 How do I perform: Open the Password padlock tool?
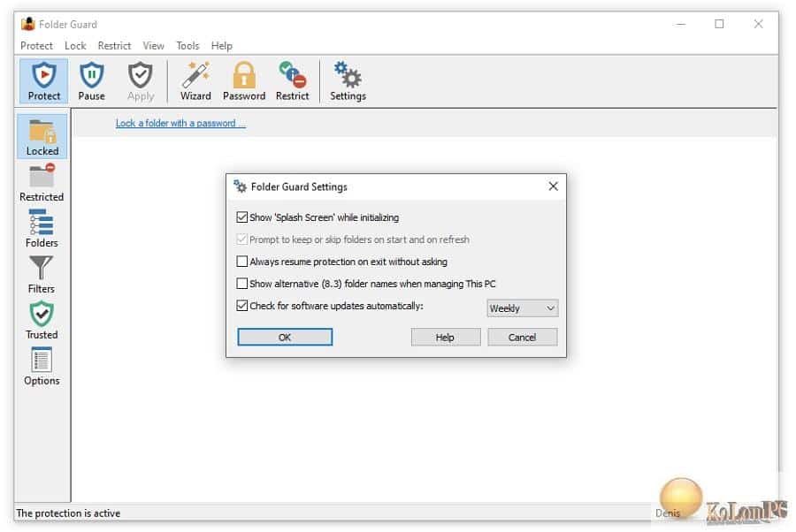pos(244,81)
